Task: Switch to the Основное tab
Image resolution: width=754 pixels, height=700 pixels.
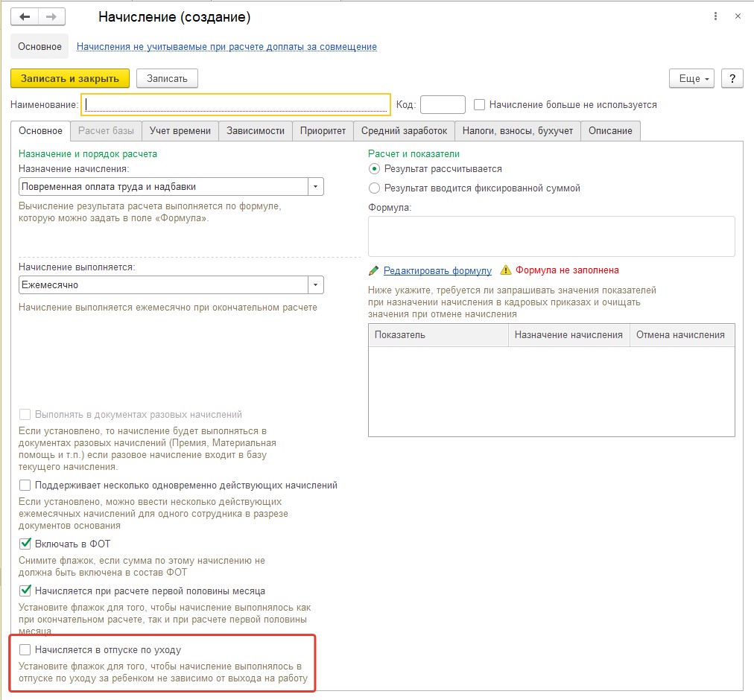Action: (40, 131)
